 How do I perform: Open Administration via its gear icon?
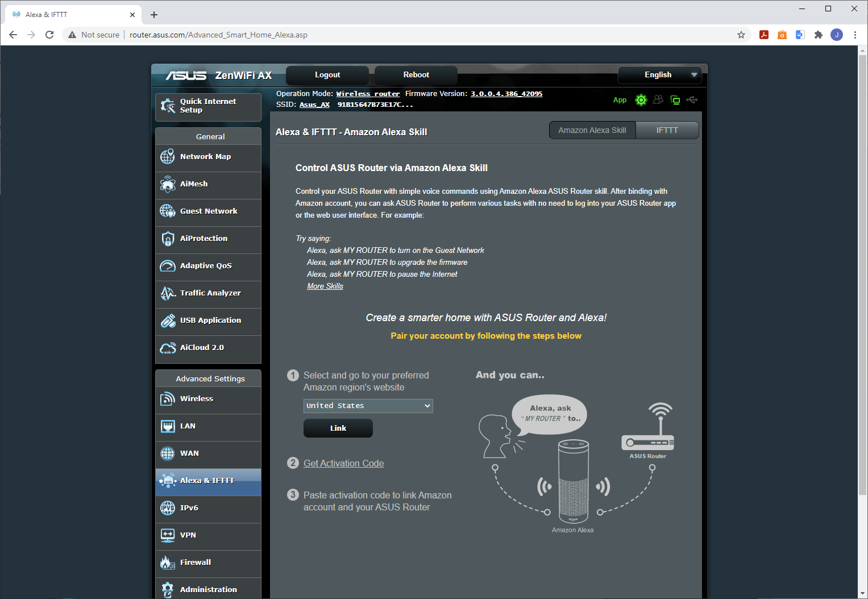[x=168, y=589]
